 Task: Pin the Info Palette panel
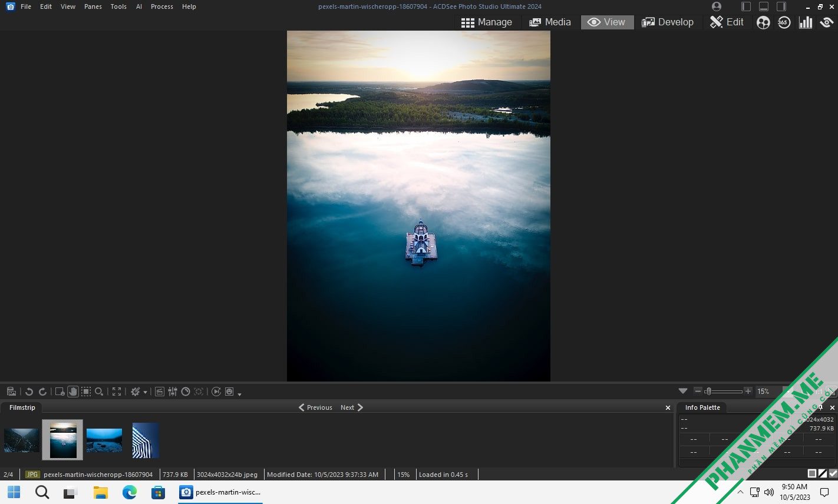pos(820,407)
